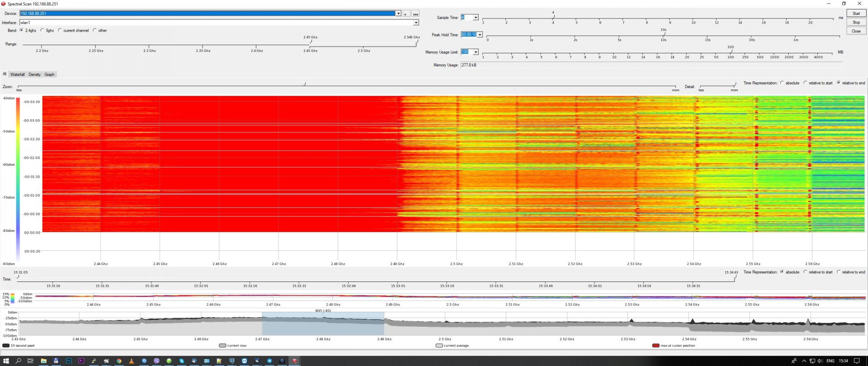This screenshot has width=868, height=366.
Task: Open Viber from the taskbar
Action: [157, 361]
